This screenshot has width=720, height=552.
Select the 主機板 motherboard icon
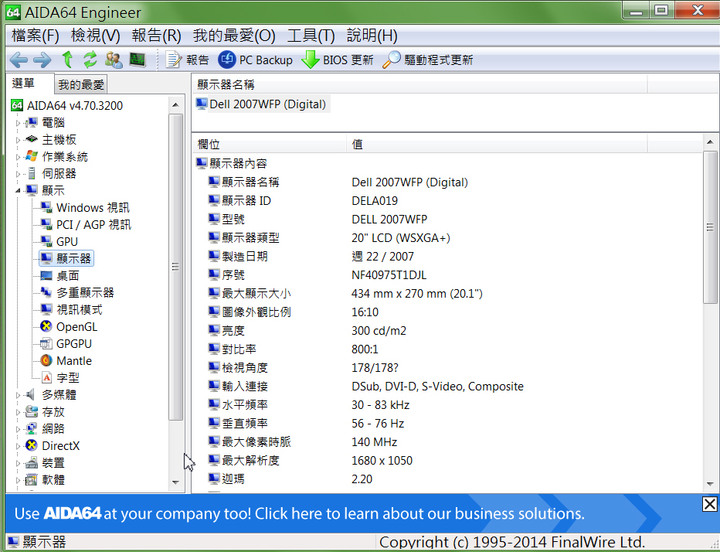(x=31, y=139)
